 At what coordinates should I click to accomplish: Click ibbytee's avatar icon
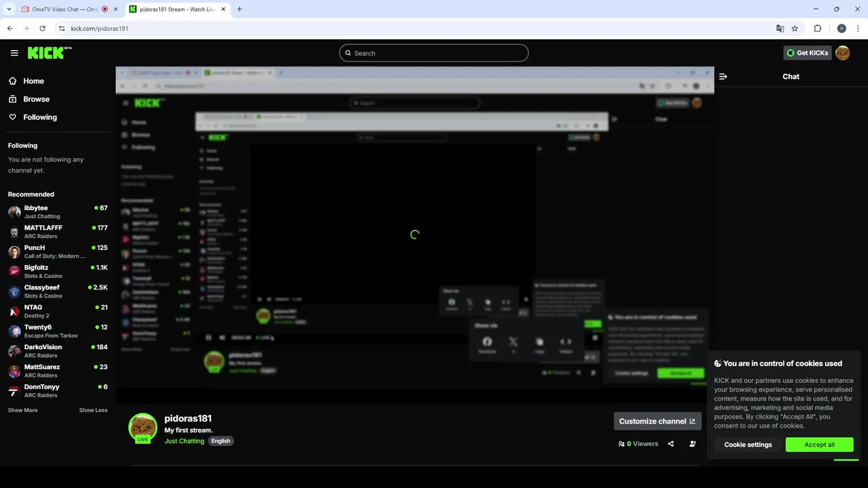tap(14, 212)
